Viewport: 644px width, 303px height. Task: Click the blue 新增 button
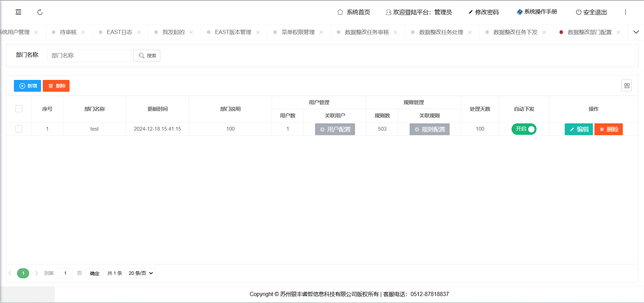[27, 86]
